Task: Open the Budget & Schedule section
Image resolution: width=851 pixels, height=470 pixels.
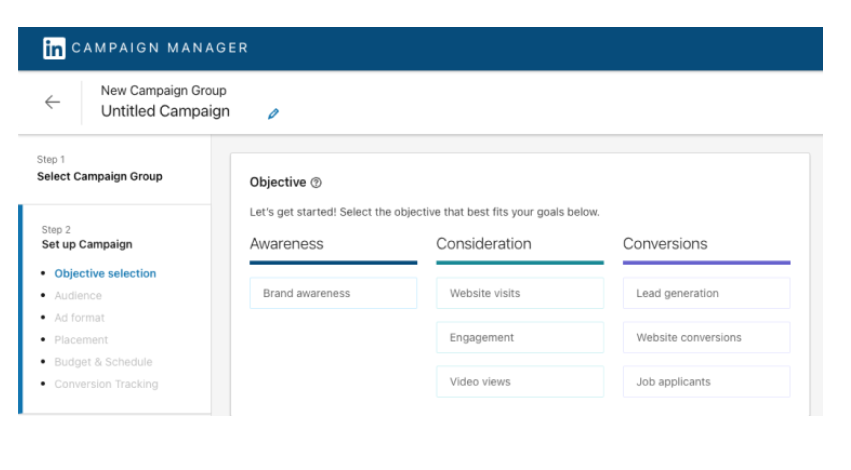Action: [x=103, y=362]
